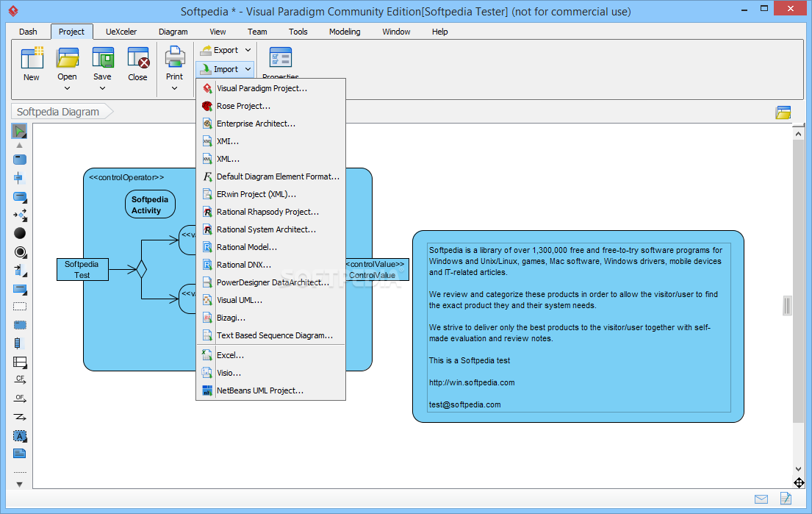
Task: Choose Rational Rhapsody Project...
Action: [x=271, y=212]
